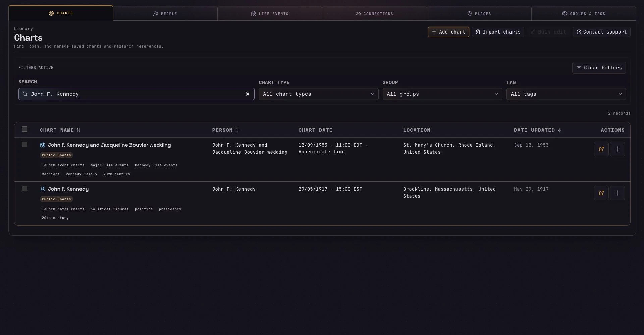Click the Add chart button
Image resolution: width=644 pixels, height=335 pixels.
tap(448, 32)
